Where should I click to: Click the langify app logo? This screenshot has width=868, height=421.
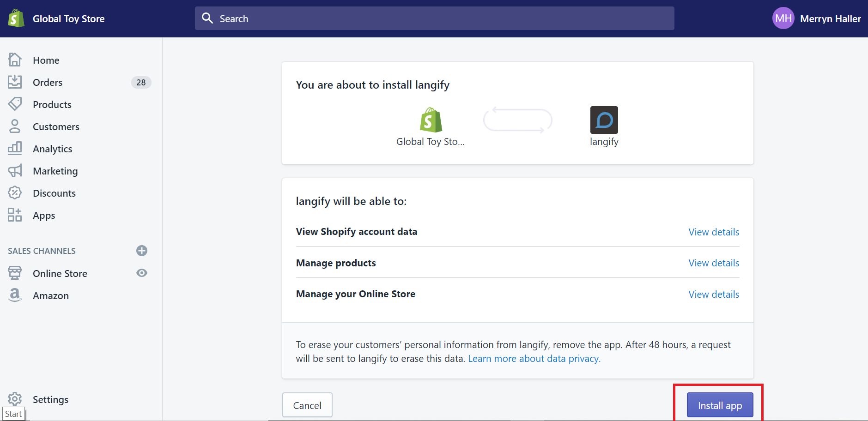tap(604, 120)
